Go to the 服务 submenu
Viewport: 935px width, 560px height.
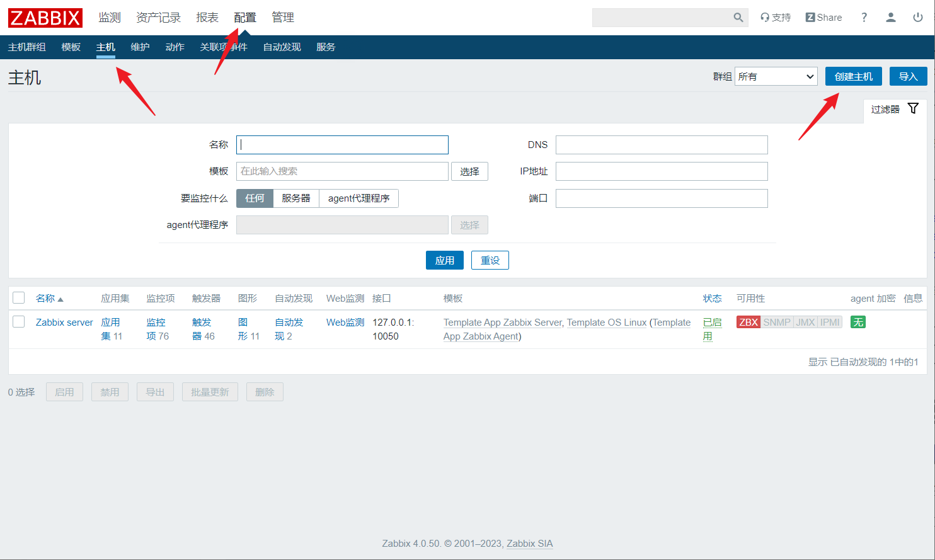(326, 47)
